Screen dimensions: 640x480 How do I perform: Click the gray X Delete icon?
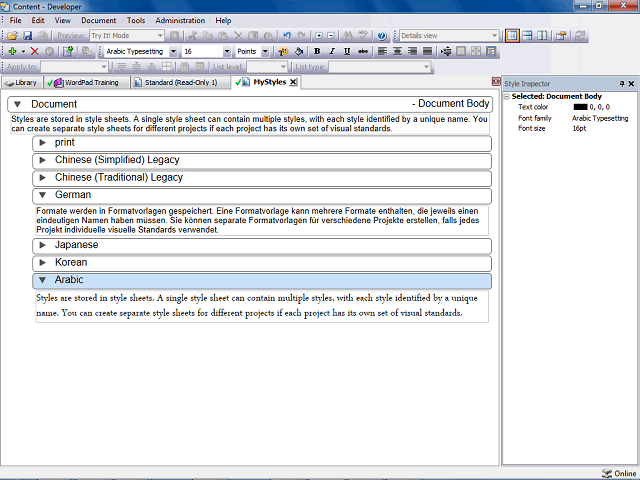click(x=238, y=36)
